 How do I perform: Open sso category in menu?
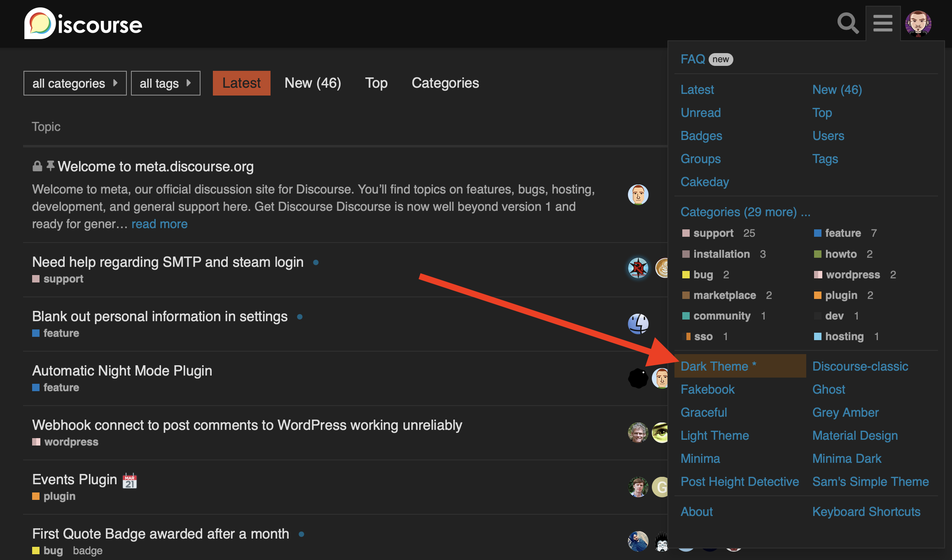703,336
